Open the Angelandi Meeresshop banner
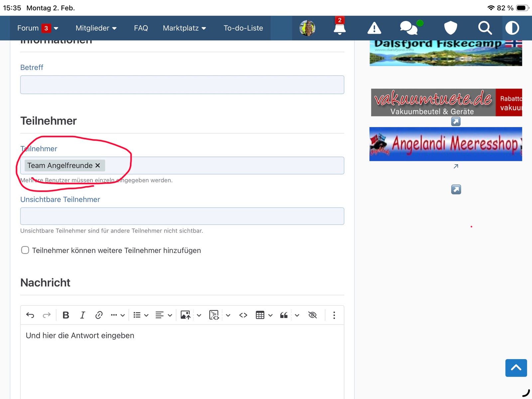 pyautogui.click(x=446, y=144)
